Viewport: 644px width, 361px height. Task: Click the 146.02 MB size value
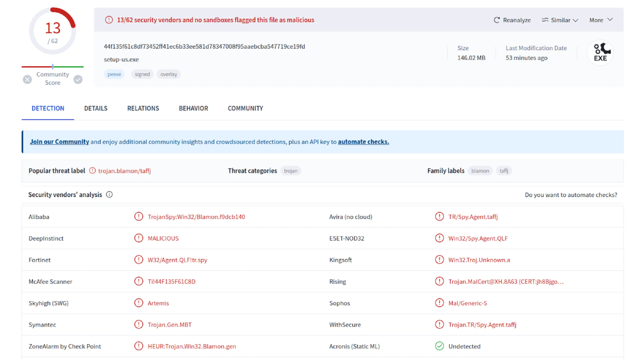coord(471,58)
